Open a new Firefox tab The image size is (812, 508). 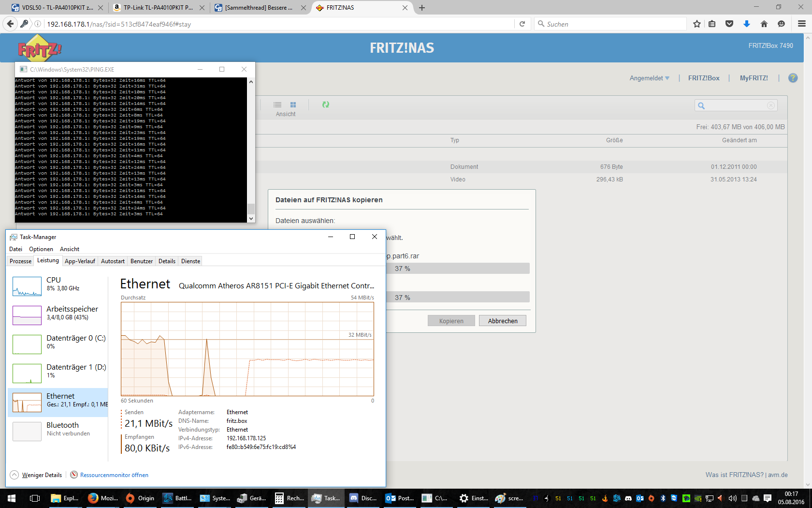tap(422, 8)
